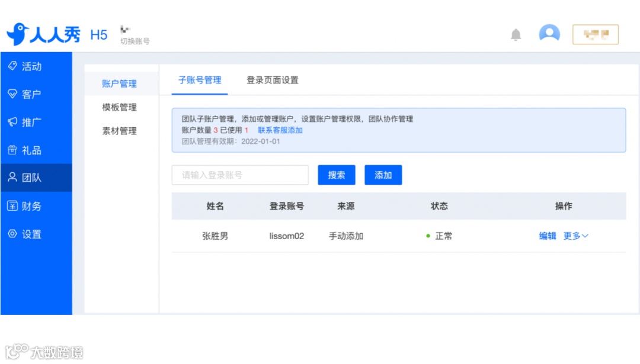Switch to the 登录页面设置 tab

click(272, 80)
